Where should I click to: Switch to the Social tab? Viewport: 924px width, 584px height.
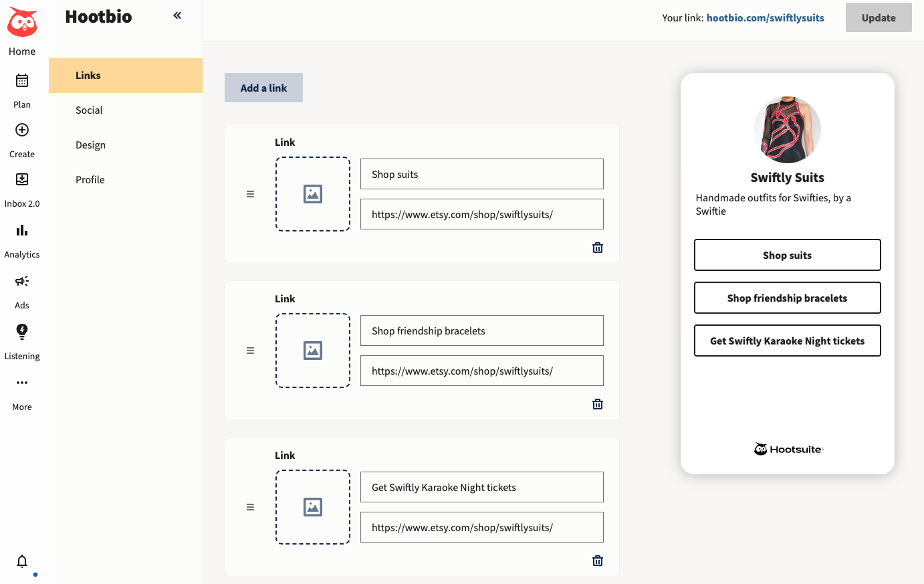tap(89, 110)
